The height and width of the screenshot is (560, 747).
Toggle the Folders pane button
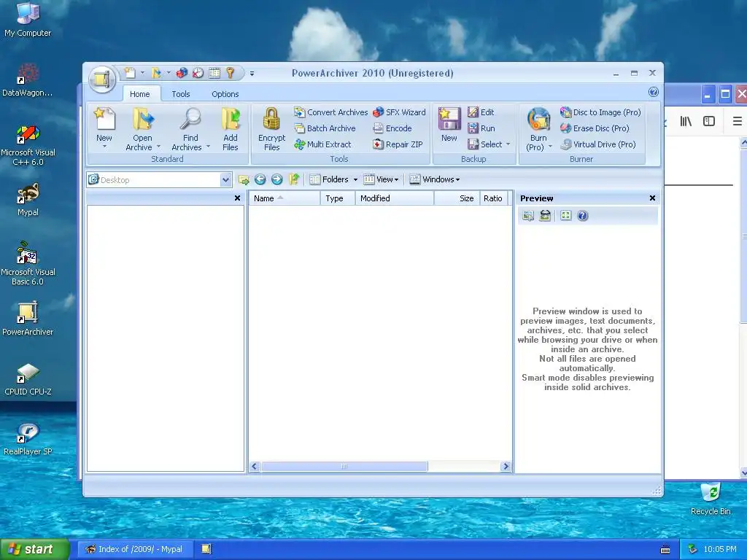(329, 179)
